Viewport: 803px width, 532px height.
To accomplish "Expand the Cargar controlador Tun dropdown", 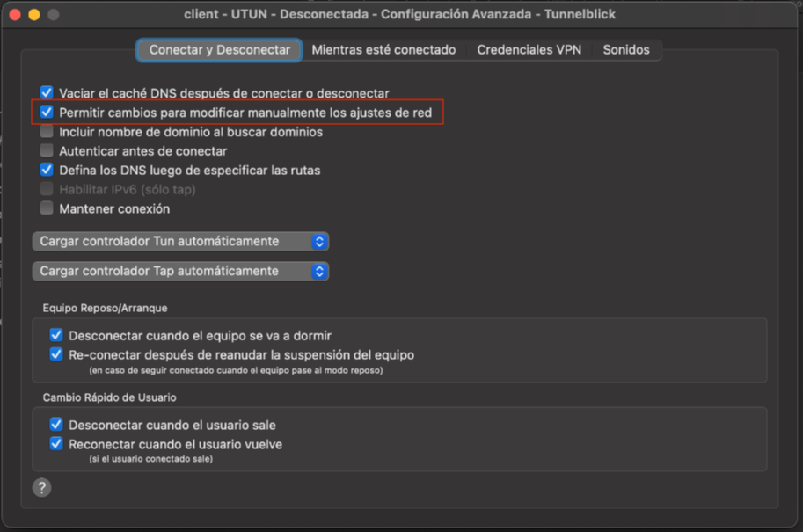I will (180, 241).
